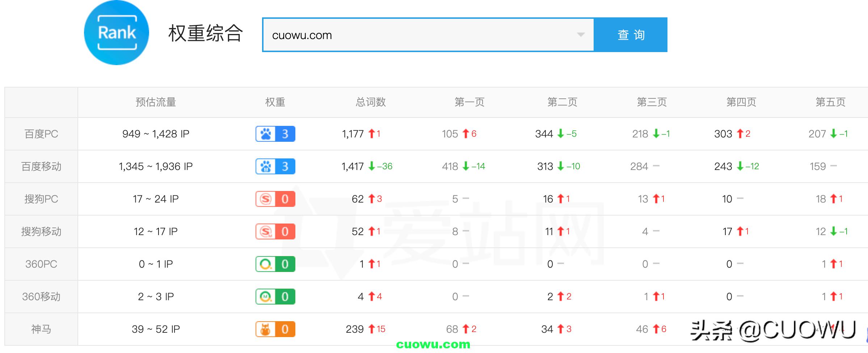Viewport: 868px width, 353px height.
Task: Click Sogou mobile fourth page count 17
Action: pos(728,231)
